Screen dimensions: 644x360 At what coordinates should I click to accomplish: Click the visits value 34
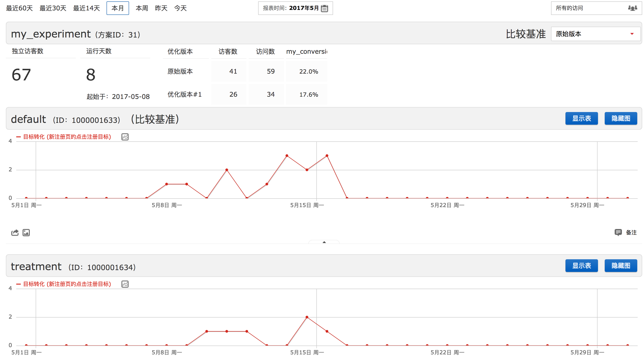click(x=271, y=94)
